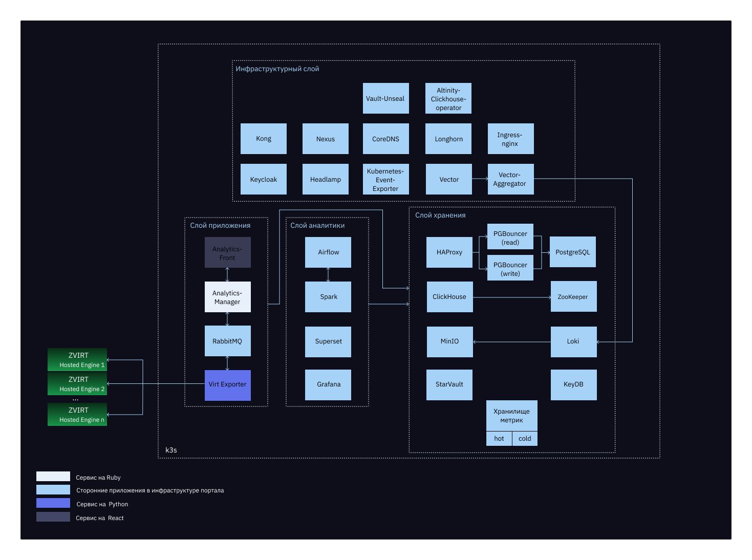Viewport: 752px width, 560px height.
Task: Click the Слой аналитики label
Action: [317, 226]
